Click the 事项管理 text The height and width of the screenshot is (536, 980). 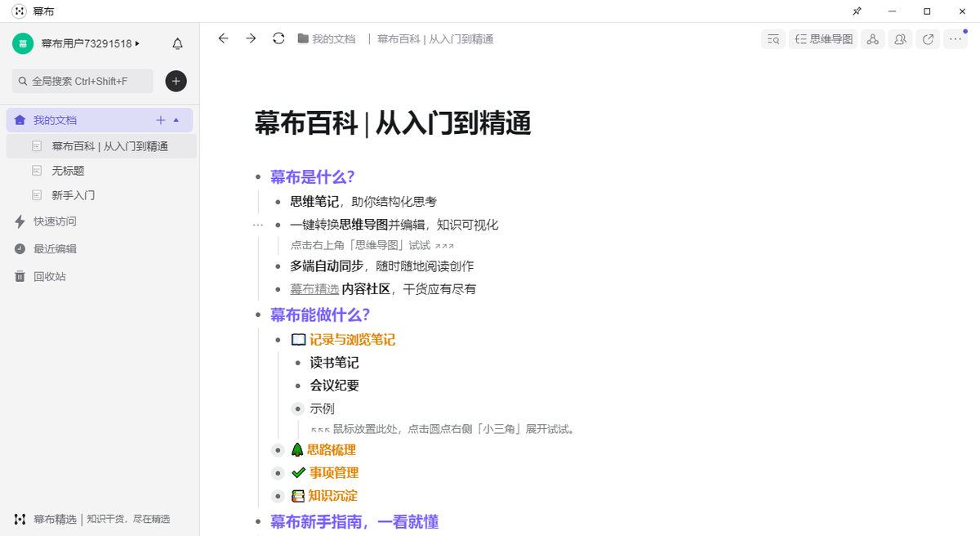coord(334,473)
